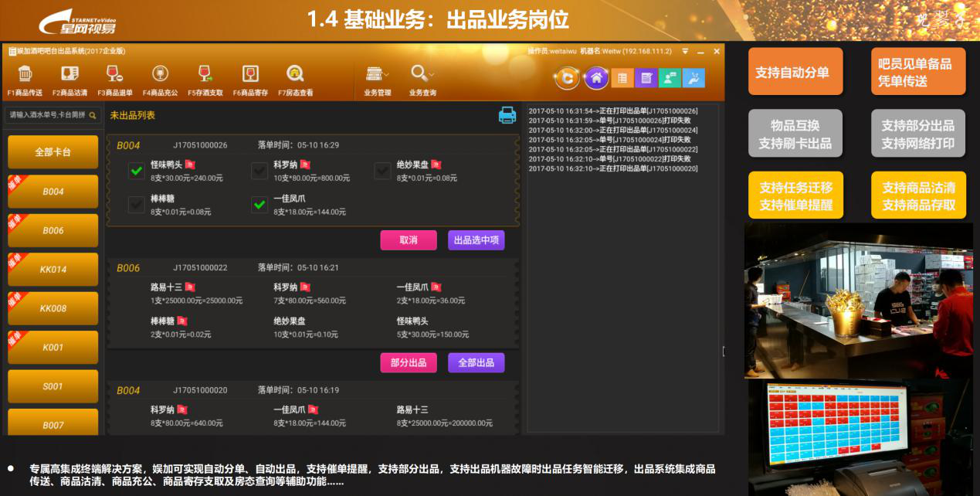980x496 pixels.
Task: Click the pink 取消 button
Action: pos(409,240)
